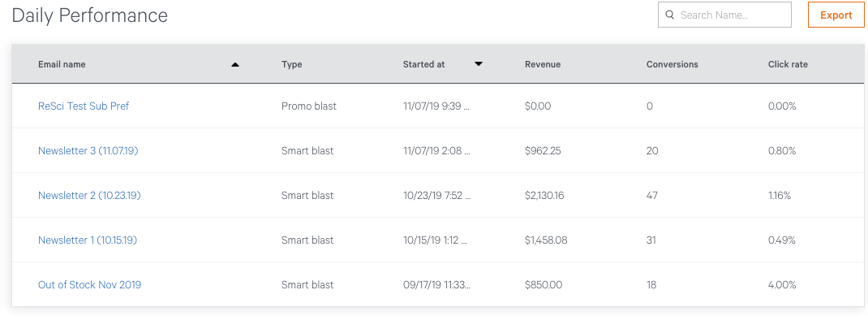This screenshot has width=868, height=316.
Task: Sort ascending by Email name arrow
Action: point(235,64)
